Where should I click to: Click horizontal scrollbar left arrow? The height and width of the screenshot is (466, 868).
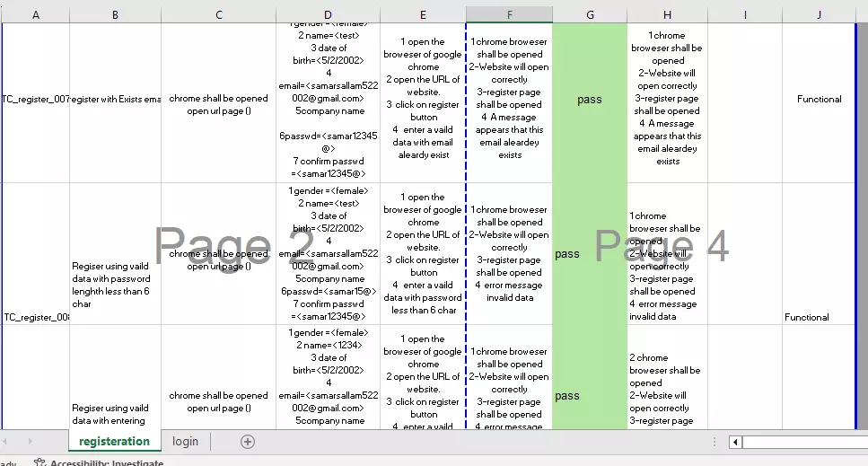pyautogui.click(x=735, y=442)
